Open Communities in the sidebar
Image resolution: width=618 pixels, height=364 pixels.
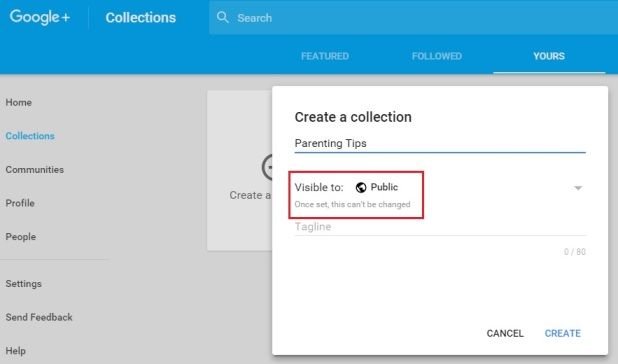click(x=35, y=170)
